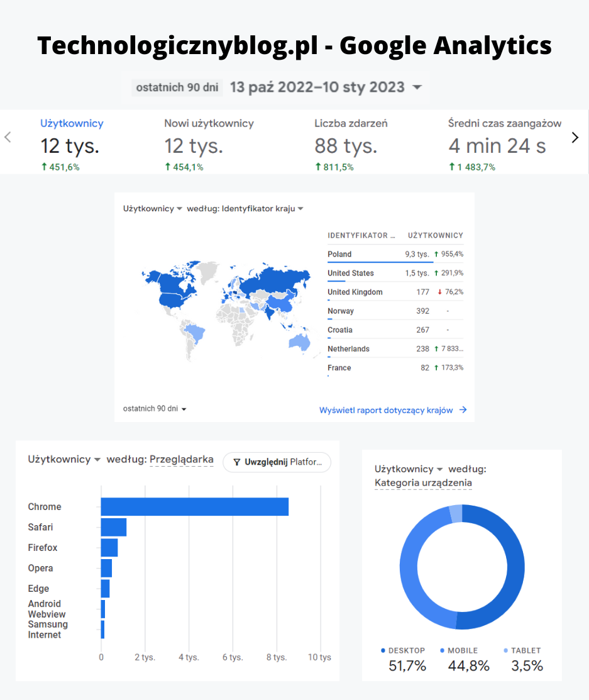Click the Netherlands country row
Screen dimensions: 589x700
[395, 348]
